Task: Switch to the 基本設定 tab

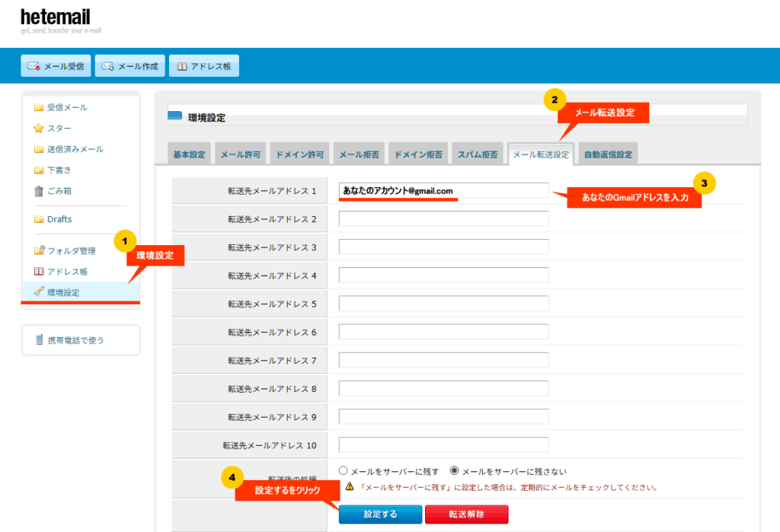Action: (189, 155)
